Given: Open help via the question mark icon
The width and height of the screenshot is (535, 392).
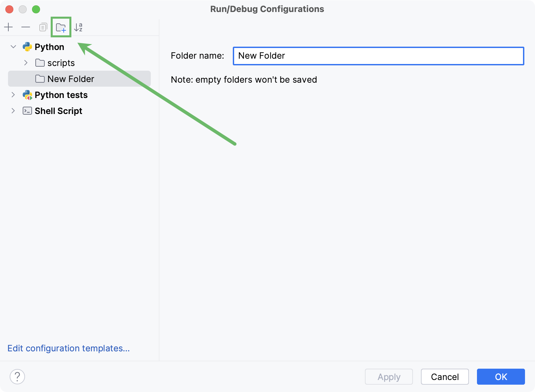Looking at the screenshot, I should tap(17, 377).
